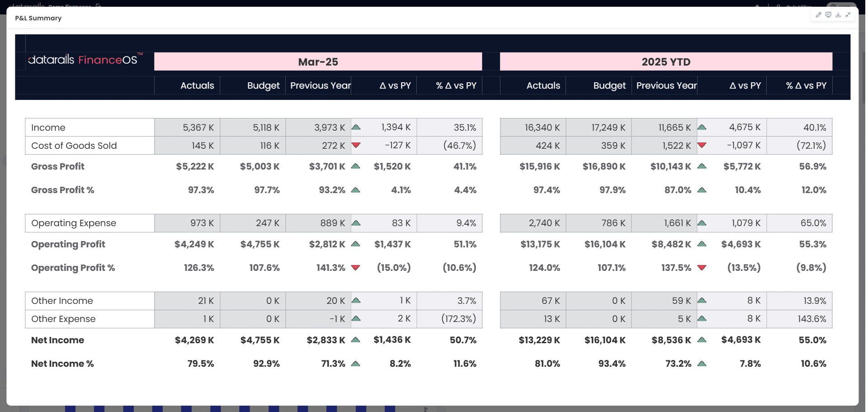Click green up arrow in Mar-25 Operating Expense row
868x412 pixels.
click(356, 223)
